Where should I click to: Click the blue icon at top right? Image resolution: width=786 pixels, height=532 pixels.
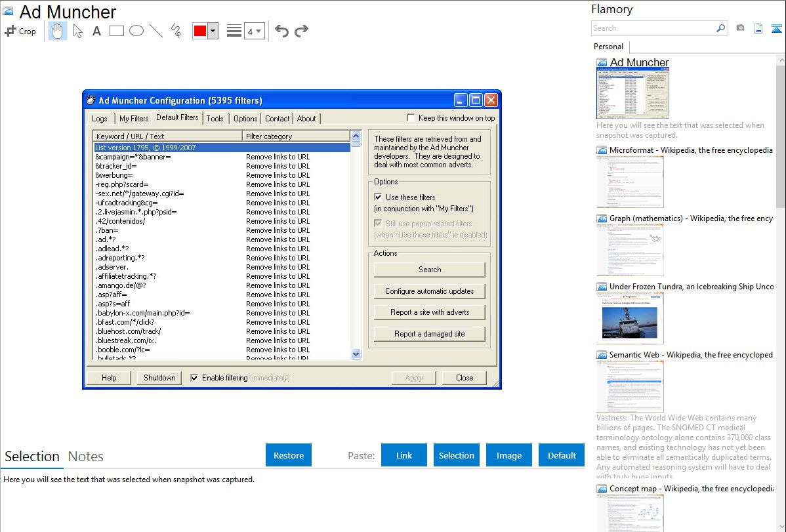[x=776, y=28]
